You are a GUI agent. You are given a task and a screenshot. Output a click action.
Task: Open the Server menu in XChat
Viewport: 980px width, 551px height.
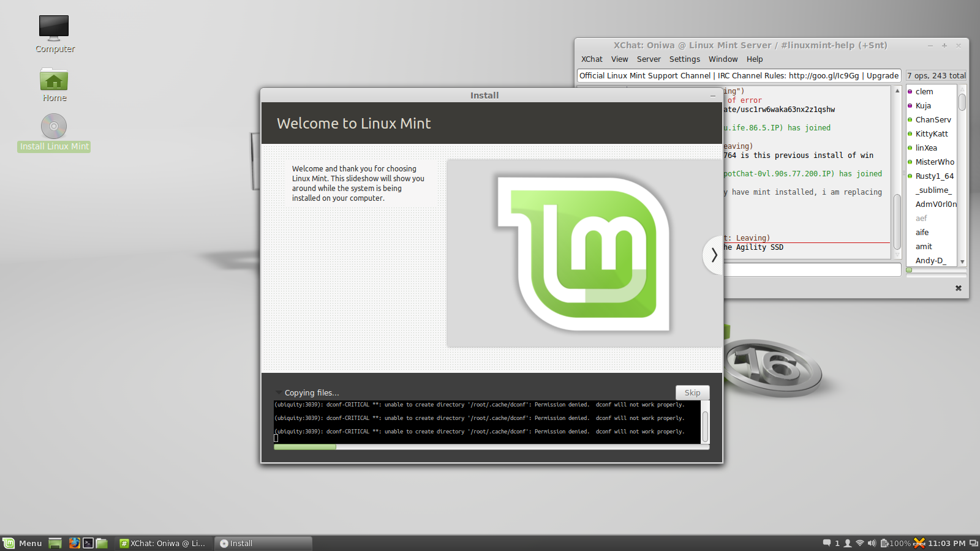[649, 59]
